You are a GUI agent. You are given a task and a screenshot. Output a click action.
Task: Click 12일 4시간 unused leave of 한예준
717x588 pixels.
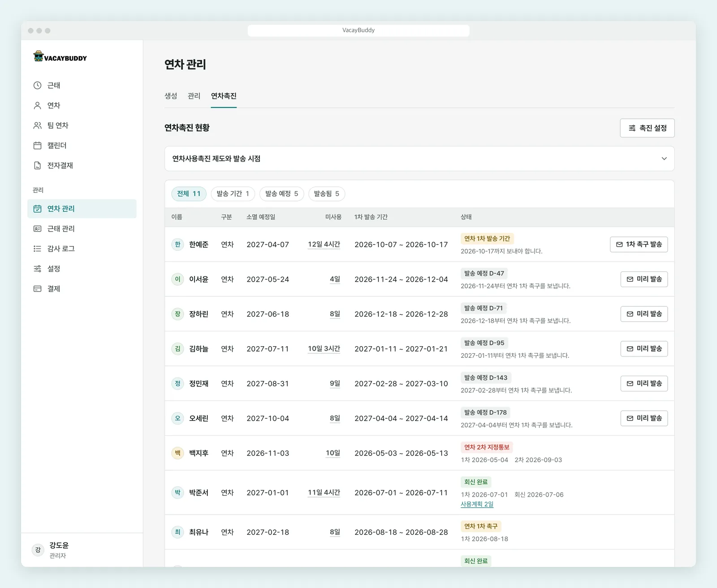coord(324,245)
